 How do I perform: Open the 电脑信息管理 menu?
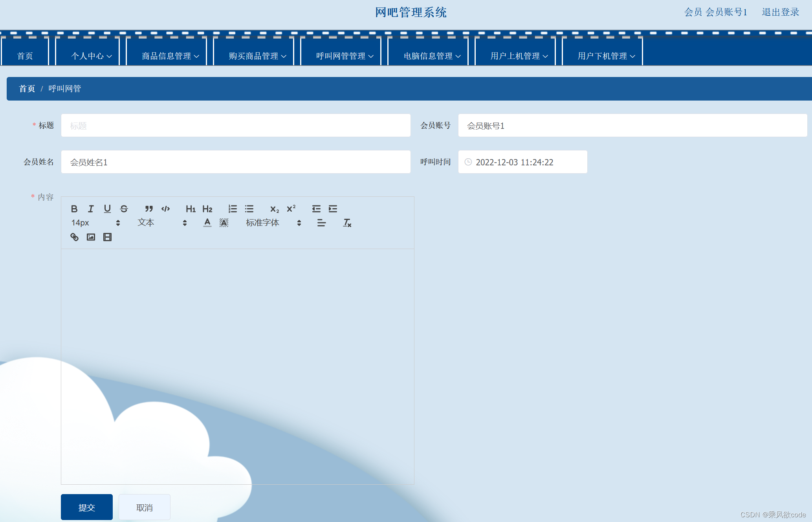click(432, 56)
